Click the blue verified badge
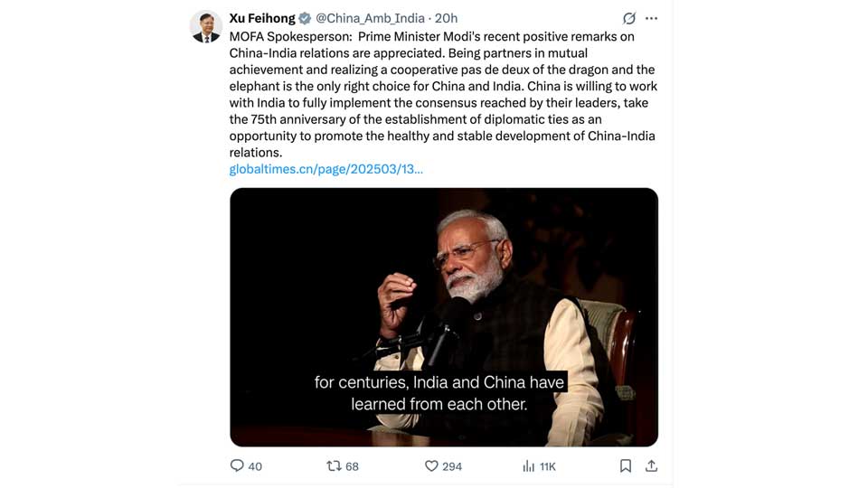Screen dimensions: 868x488 (x=306, y=18)
